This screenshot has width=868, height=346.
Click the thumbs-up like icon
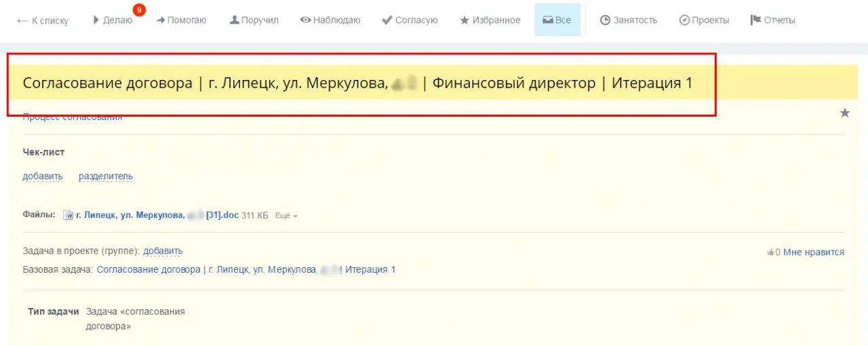click(x=770, y=252)
